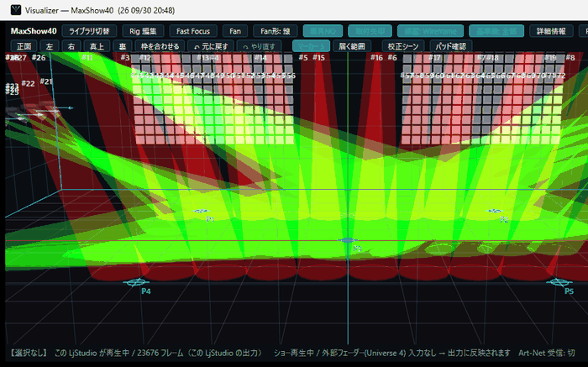Open the 校正シーン calibration scene
This screenshot has height=367, width=588.
coord(403,46)
